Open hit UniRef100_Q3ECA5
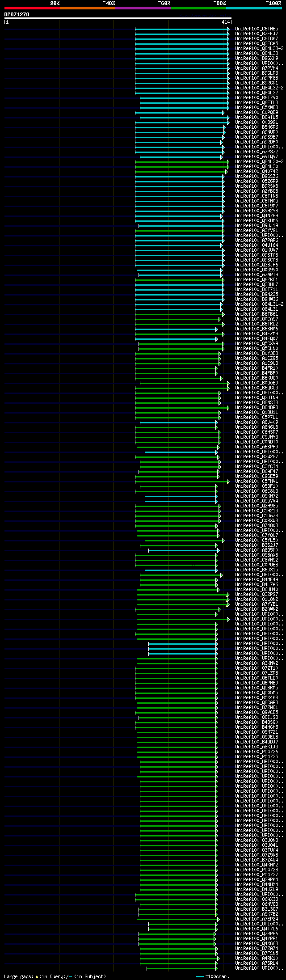Image resolution: width=286 pixels, height=980 pixels. tap(257, 43)
